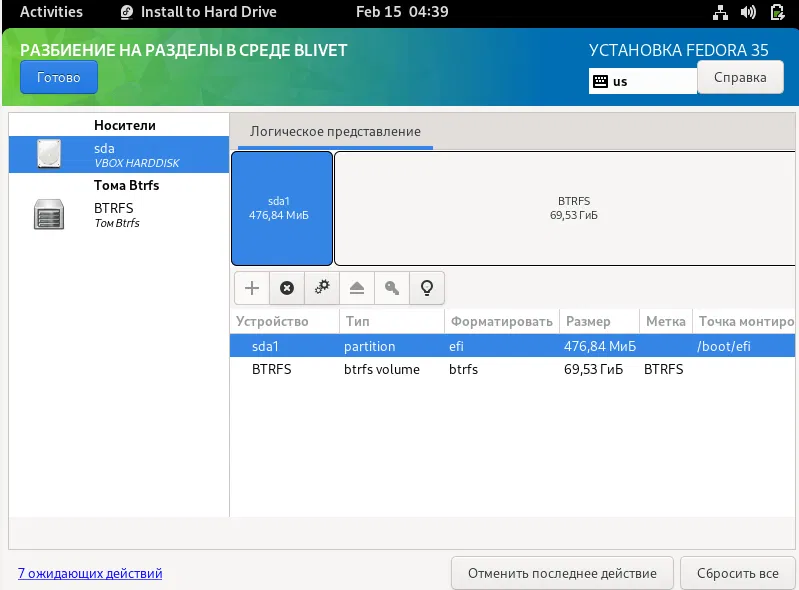Viewport: 799px width, 590px height.
Task: Click the btrfs format cell
Action: 463,369
